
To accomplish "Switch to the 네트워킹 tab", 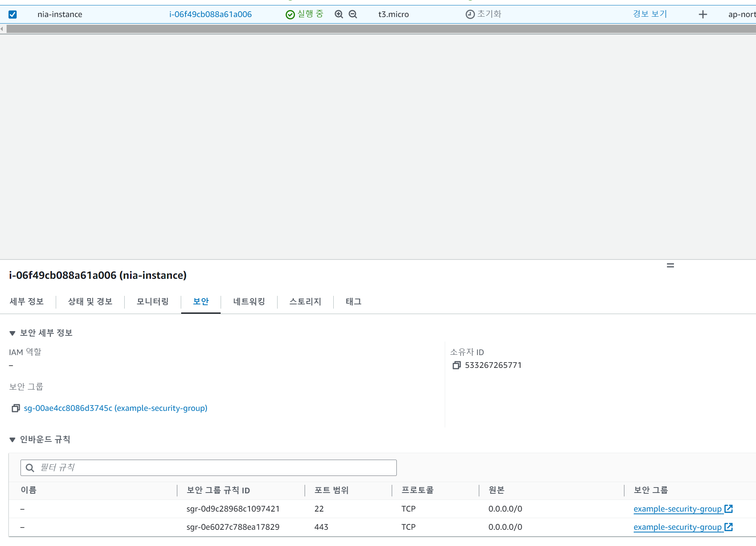I will coord(249,302).
